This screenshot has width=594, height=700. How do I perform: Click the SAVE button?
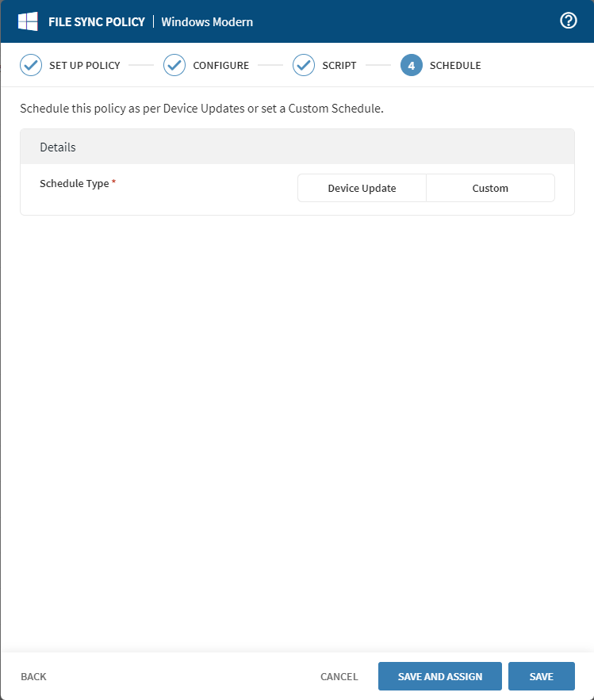(x=542, y=676)
